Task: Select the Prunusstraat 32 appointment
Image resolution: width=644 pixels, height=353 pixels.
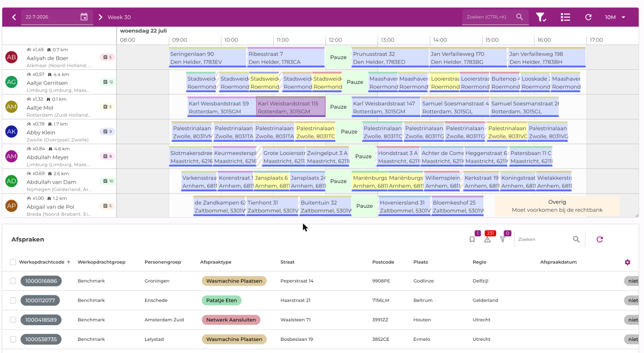Action: pos(390,57)
